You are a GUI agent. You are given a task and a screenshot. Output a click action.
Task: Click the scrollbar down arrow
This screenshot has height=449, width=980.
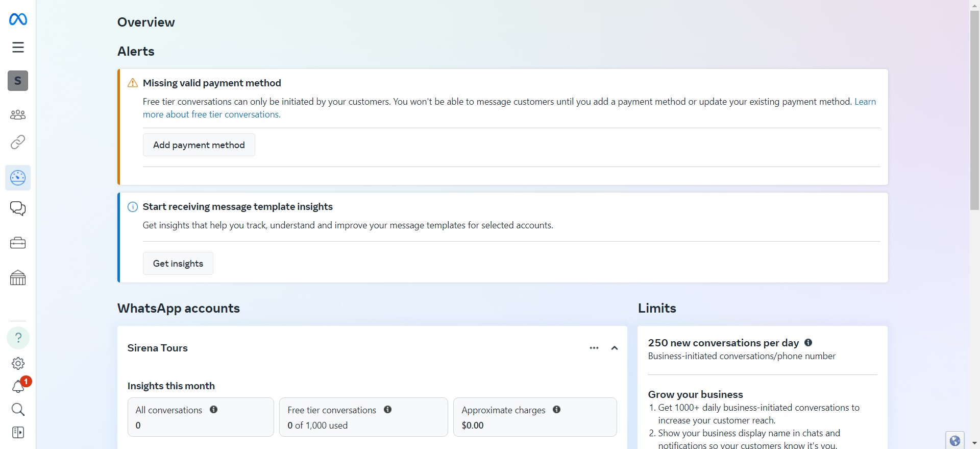tap(974, 443)
